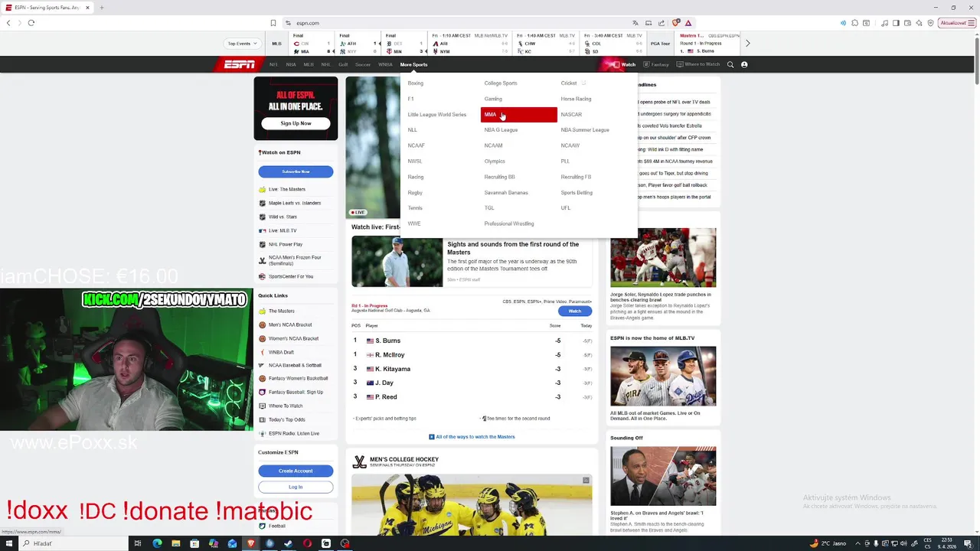Open the MLB league selector in scoreboard
The height and width of the screenshot is (551, 980).
click(276, 44)
